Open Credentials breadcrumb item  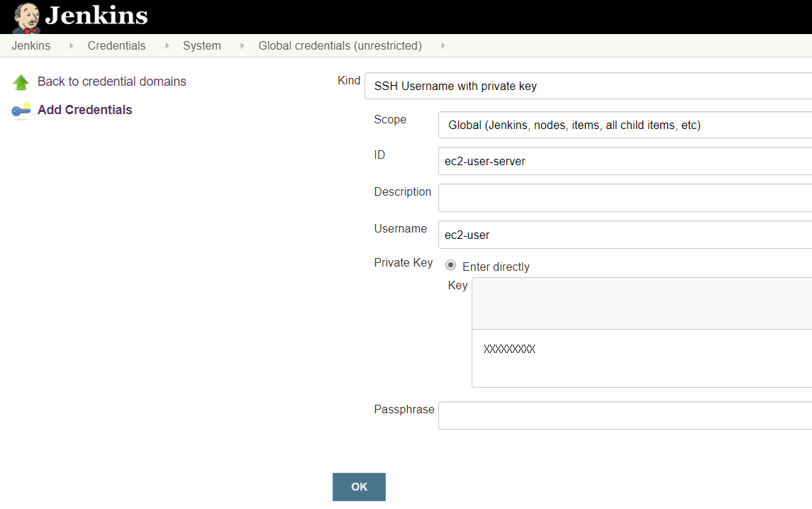click(x=116, y=45)
